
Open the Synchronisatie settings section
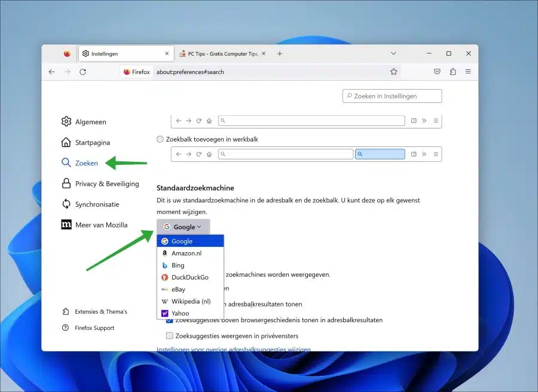coord(90,204)
